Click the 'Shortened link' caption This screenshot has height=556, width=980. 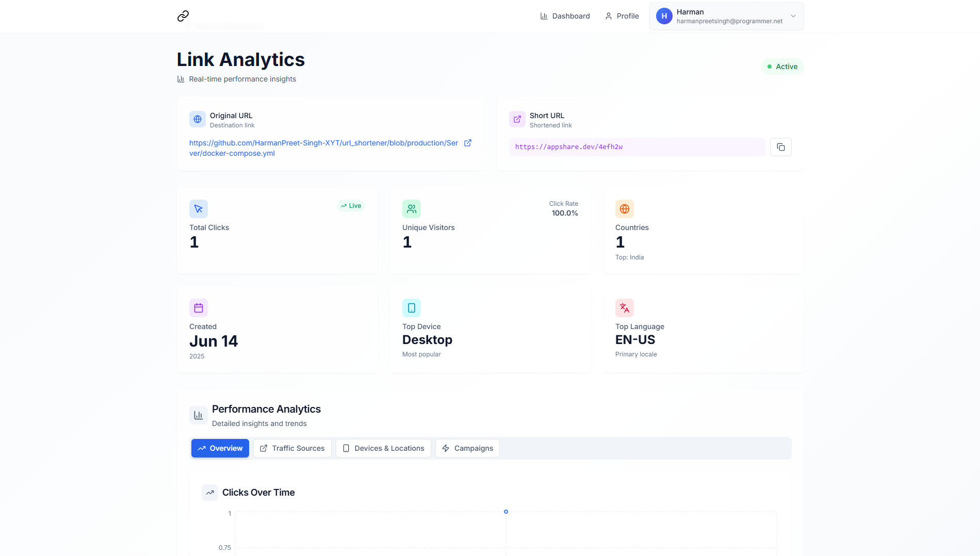tap(551, 125)
